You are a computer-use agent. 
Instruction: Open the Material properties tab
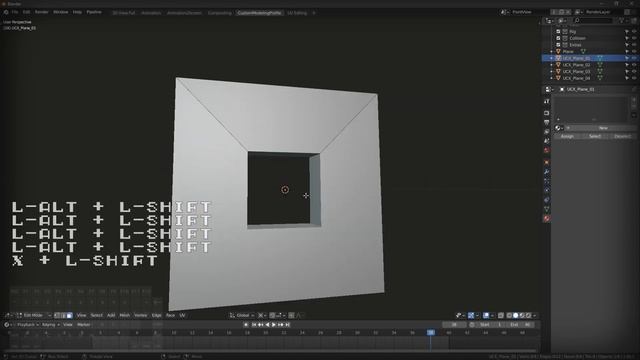tap(547, 218)
